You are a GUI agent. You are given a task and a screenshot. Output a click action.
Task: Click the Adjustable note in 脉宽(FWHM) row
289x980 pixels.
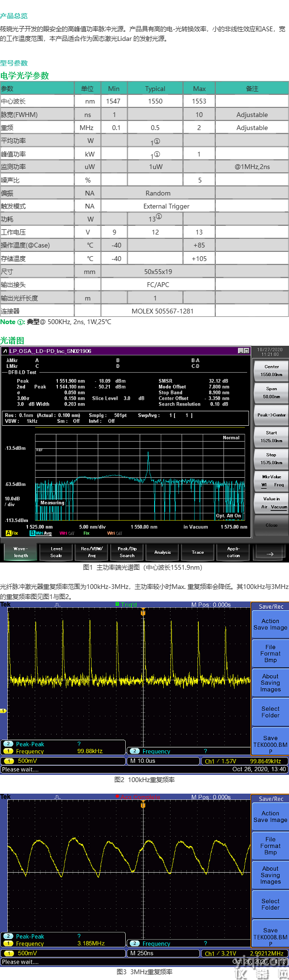pos(252,115)
